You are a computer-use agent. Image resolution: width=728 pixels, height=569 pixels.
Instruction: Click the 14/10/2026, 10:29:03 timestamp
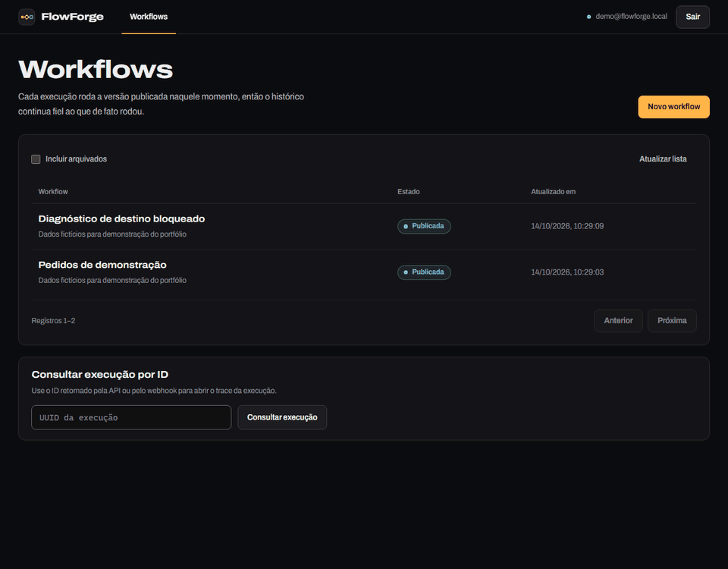point(567,272)
